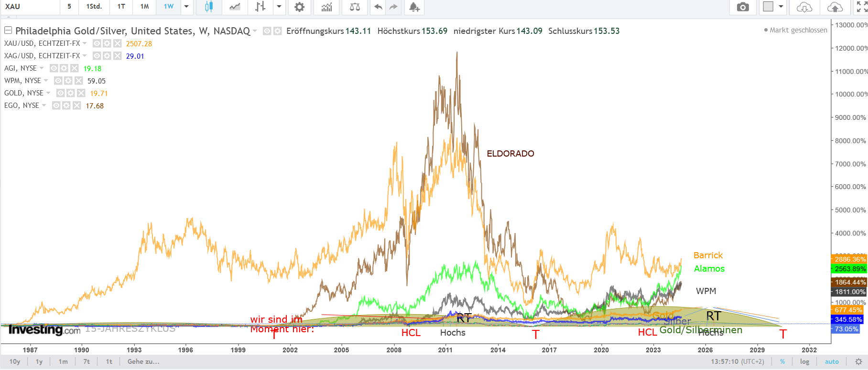Save chart layout to cloud
This screenshot has height=370, width=868.
(x=835, y=7)
